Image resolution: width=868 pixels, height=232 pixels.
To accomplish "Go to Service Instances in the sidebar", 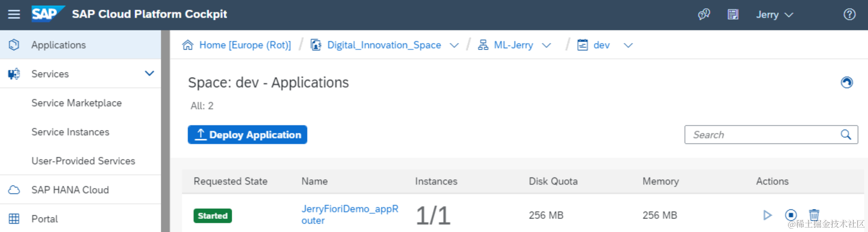I will click(70, 132).
